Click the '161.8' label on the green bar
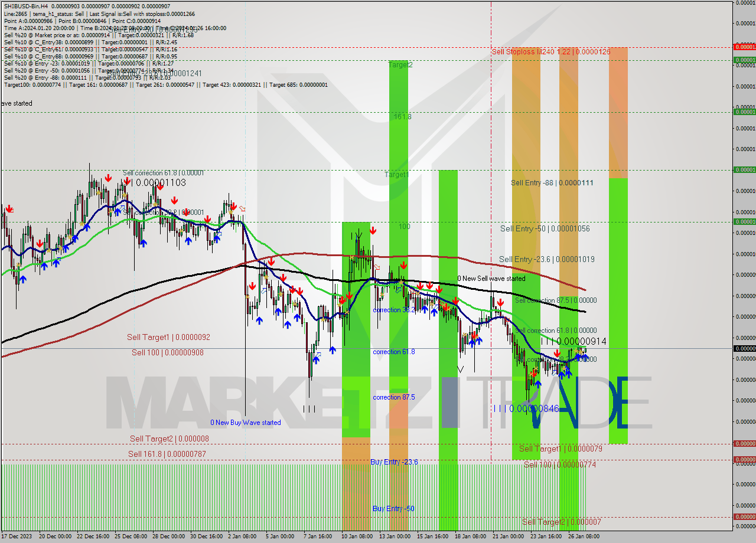 [x=403, y=117]
